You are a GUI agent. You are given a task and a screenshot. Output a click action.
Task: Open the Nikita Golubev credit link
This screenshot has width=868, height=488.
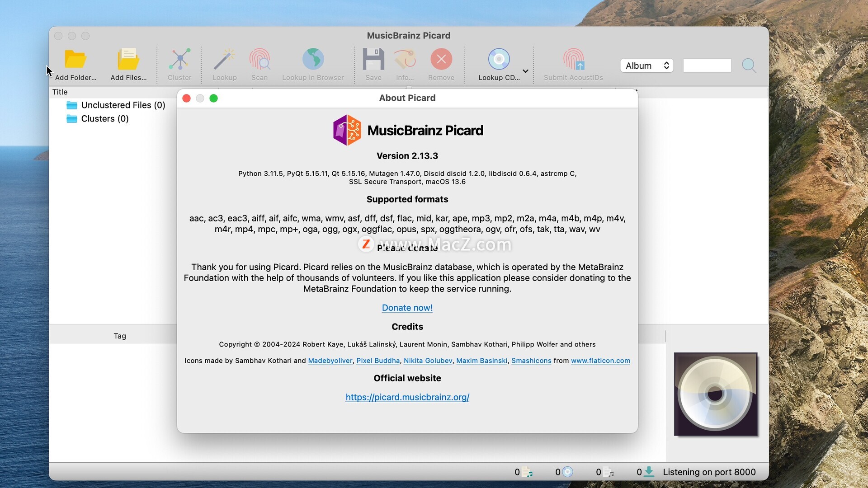(x=428, y=361)
